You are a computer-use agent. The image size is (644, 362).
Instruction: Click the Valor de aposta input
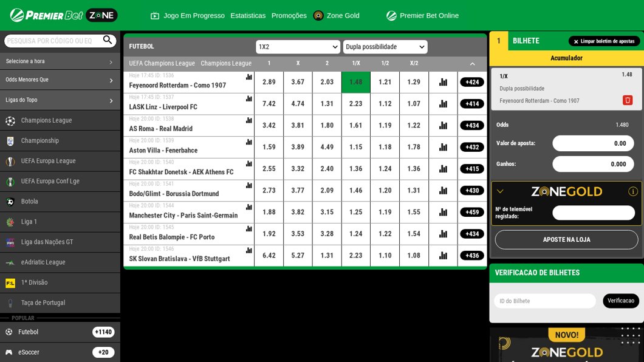coord(592,143)
